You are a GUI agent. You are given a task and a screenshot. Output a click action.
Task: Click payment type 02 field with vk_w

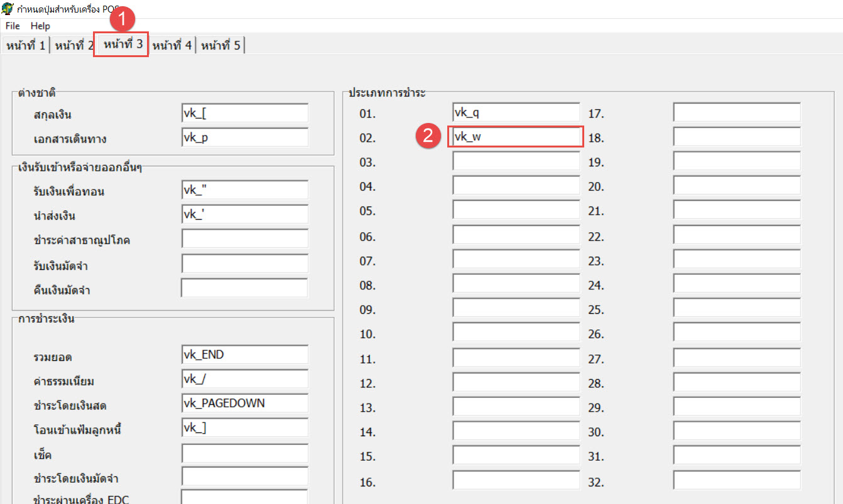click(516, 137)
